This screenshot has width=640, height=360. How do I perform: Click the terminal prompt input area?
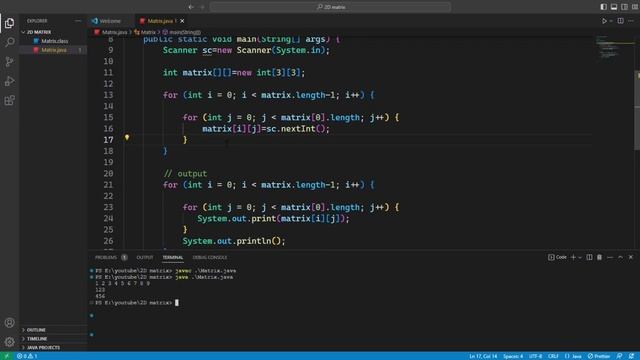click(177, 303)
